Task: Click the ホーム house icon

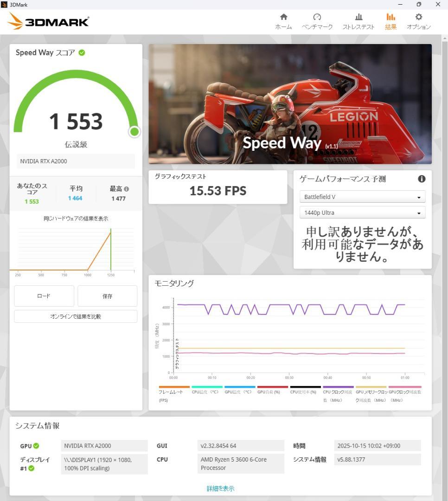Action: 283,17
